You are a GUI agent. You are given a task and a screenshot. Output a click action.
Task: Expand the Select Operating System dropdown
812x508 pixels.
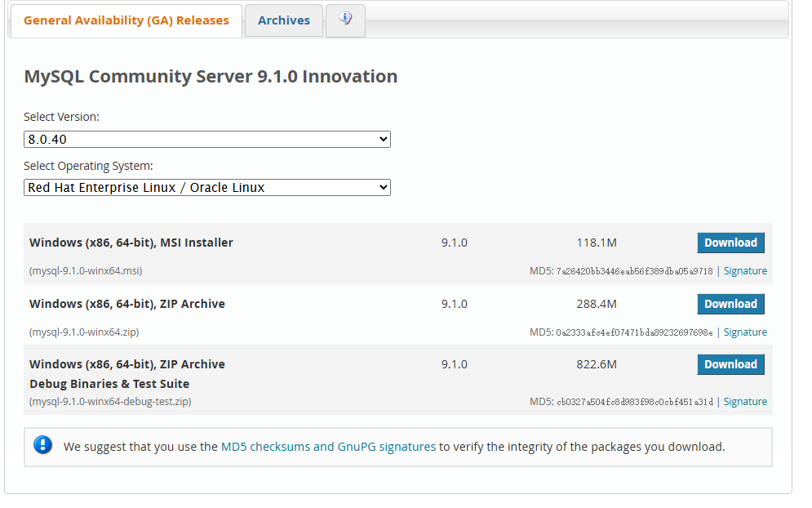pyautogui.click(x=207, y=188)
